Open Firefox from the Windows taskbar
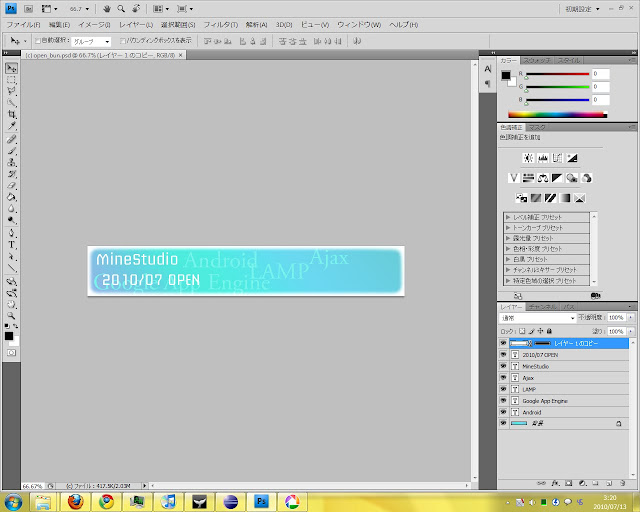This screenshot has height=512, width=640. tap(76, 502)
